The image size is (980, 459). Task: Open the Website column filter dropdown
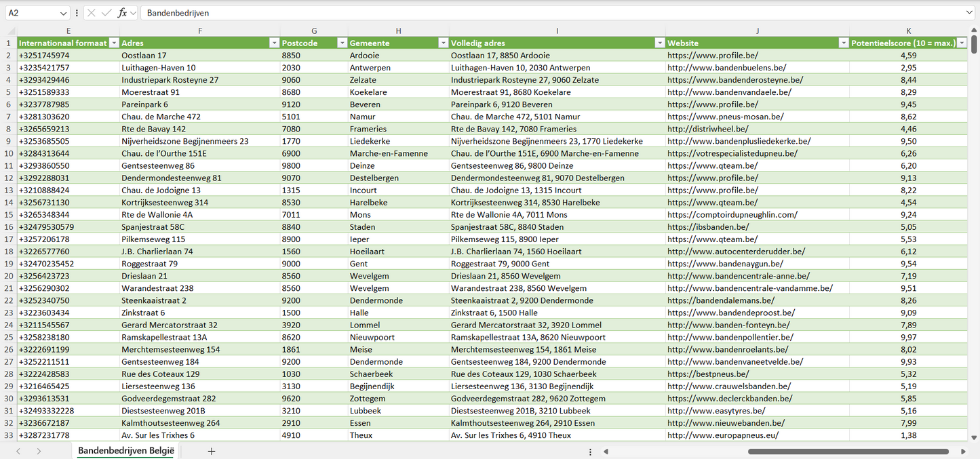click(844, 43)
